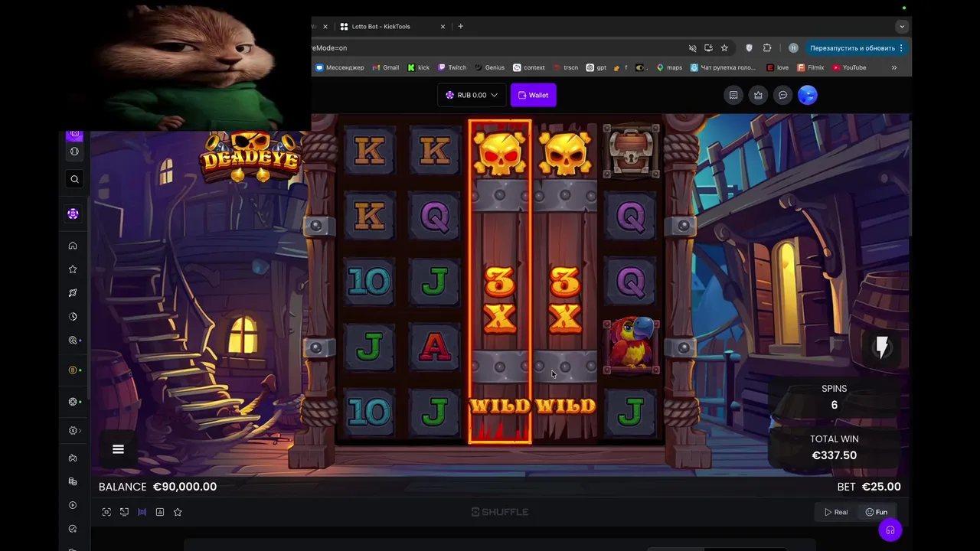Open the live support headset button
Viewport: 980px width, 551px height.
pos(890,530)
